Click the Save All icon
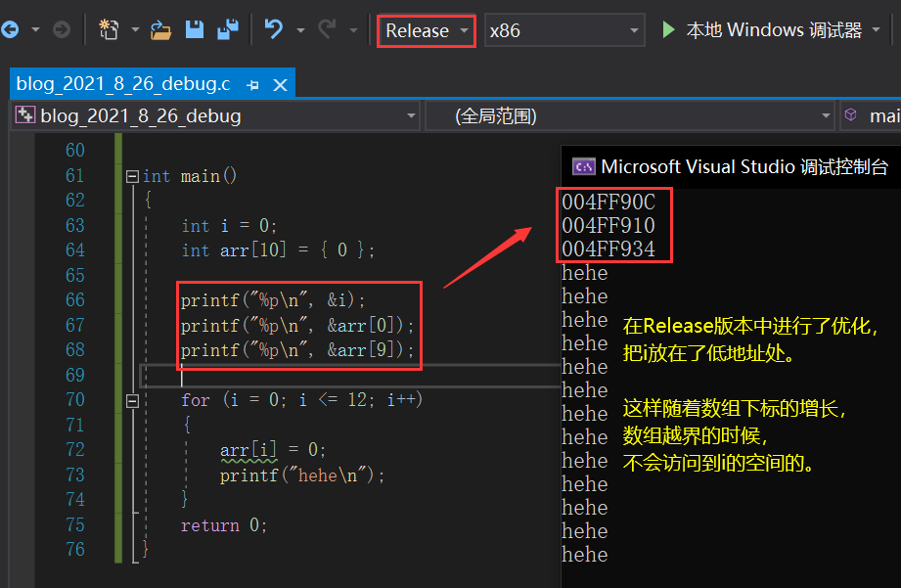Image resolution: width=901 pixels, height=588 pixels. tap(228, 29)
